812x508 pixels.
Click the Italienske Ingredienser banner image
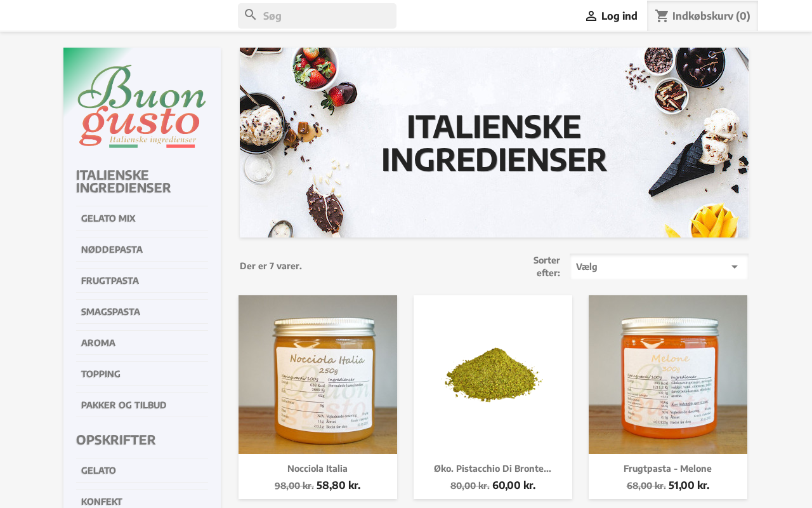(494, 143)
